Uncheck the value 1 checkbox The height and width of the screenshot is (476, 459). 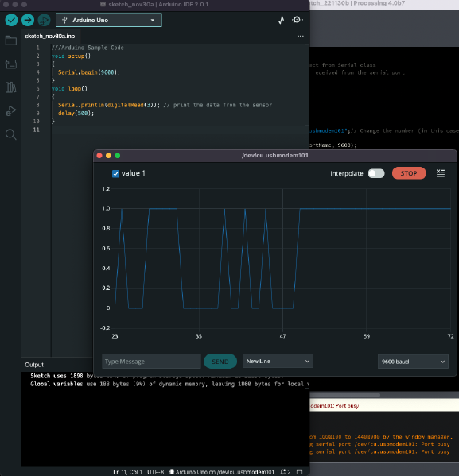pos(115,174)
